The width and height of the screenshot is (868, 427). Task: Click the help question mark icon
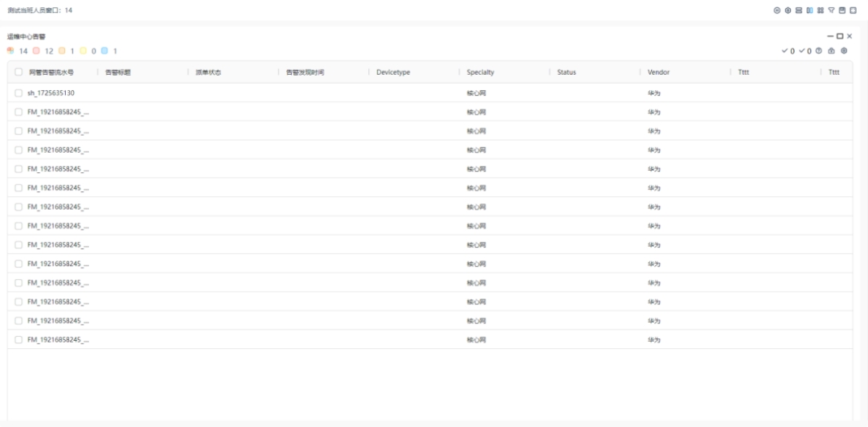click(x=819, y=51)
